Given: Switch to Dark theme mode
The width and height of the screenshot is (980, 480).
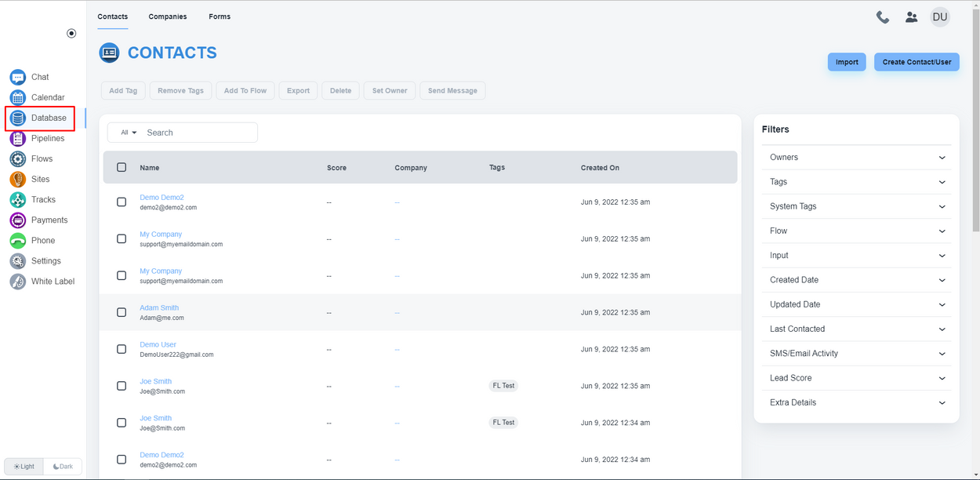Looking at the screenshot, I should pyautogui.click(x=63, y=467).
